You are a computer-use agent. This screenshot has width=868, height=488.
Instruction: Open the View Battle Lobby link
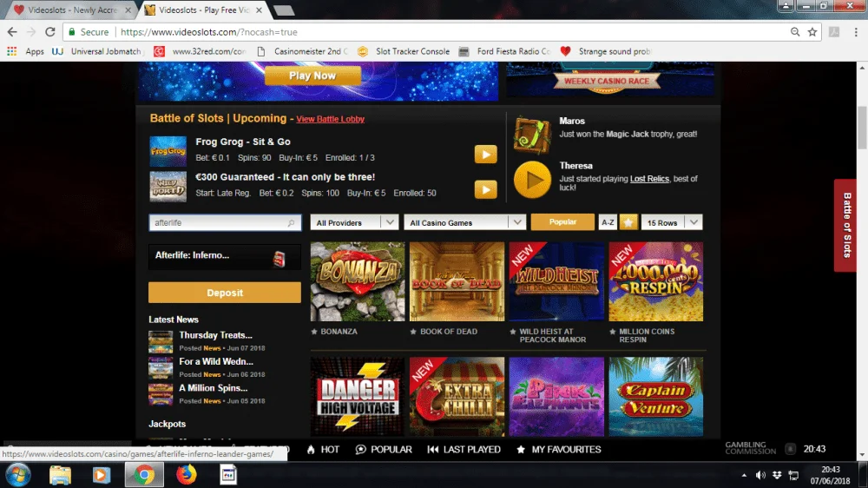pos(331,119)
